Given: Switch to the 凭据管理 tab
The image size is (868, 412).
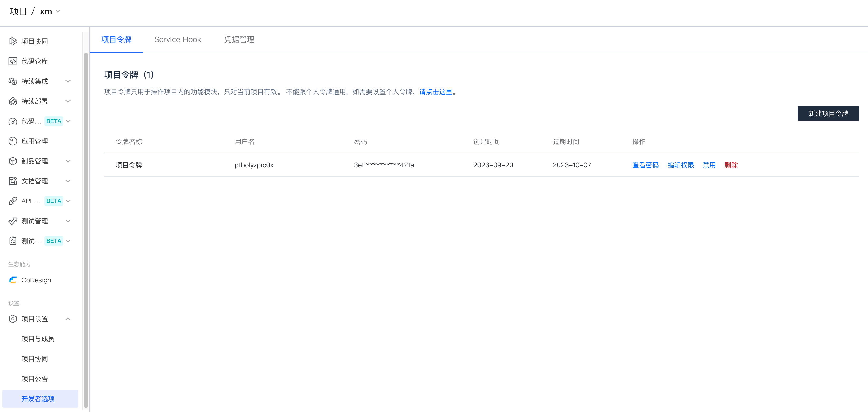Looking at the screenshot, I should (x=239, y=39).
